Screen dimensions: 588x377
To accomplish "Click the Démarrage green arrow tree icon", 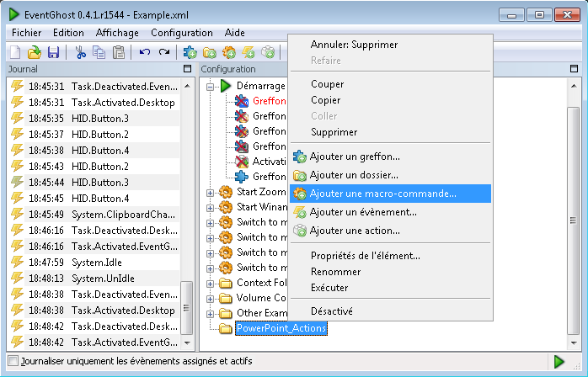I will (x=226, y=86).
